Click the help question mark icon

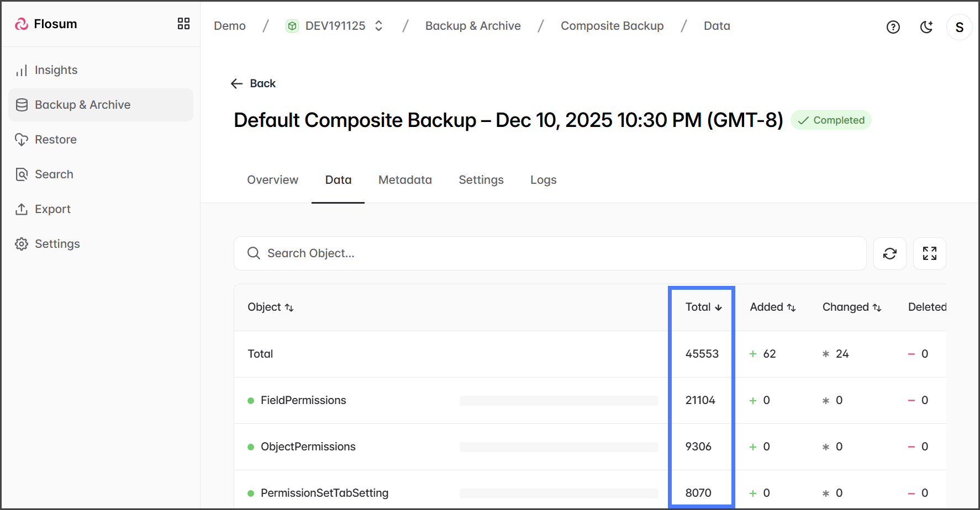[893, 27]
